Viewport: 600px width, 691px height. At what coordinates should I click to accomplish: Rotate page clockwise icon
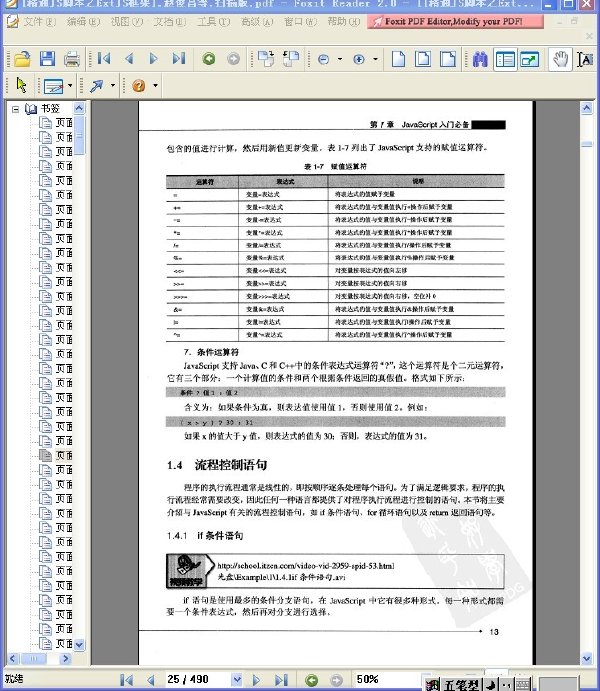click(266, 59)
